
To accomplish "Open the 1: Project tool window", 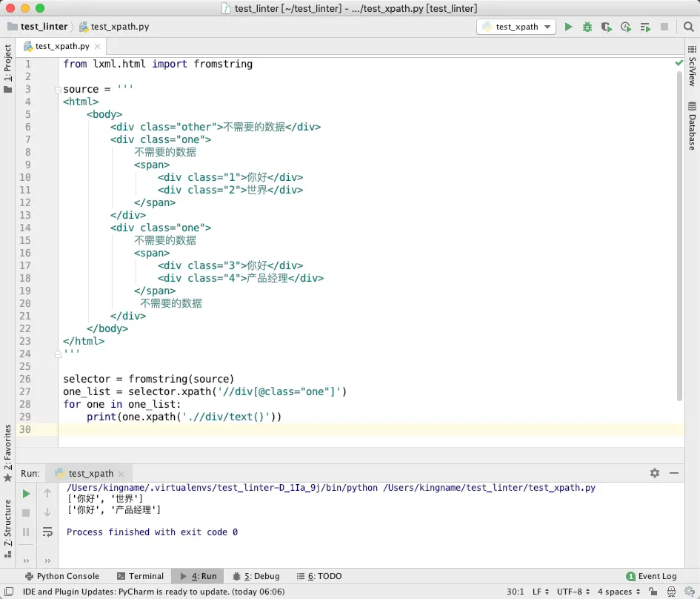I will click(x=7, y=68).
